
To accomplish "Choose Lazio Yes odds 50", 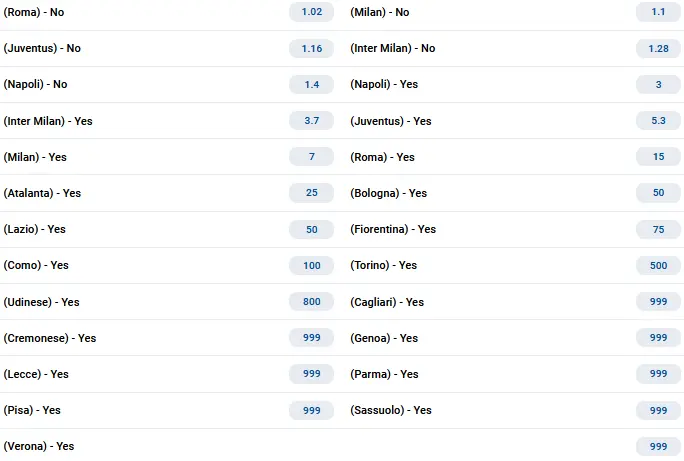I will 311,229.
